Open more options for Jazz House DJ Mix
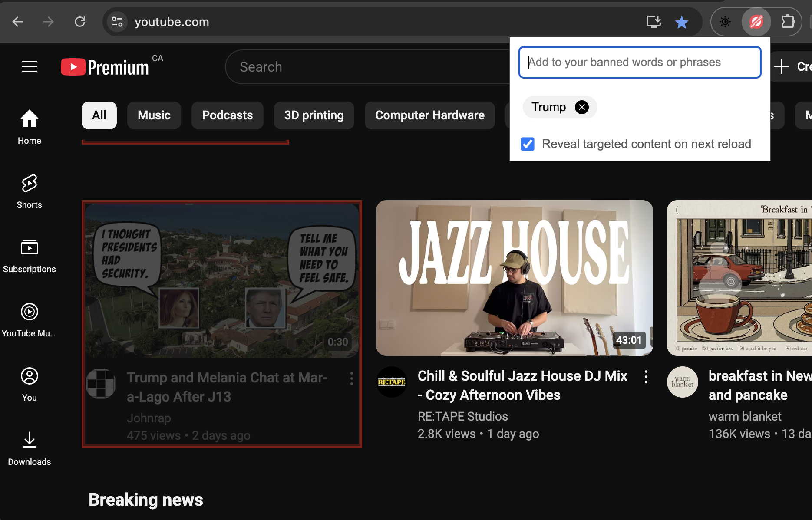812x520 pixels. 646,377
